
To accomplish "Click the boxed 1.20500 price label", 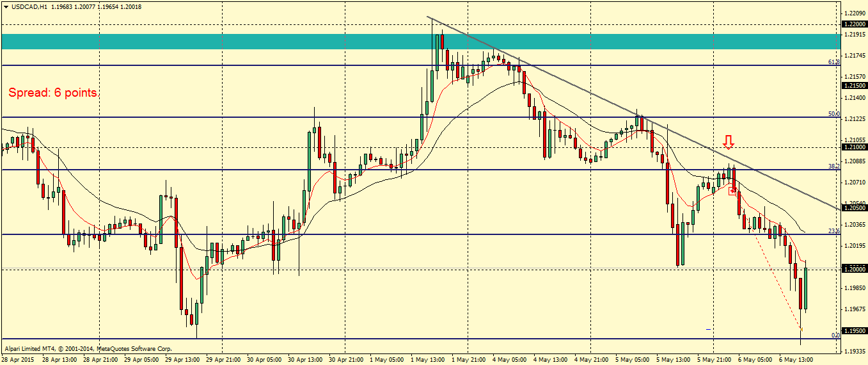I will tap(854, 208).
